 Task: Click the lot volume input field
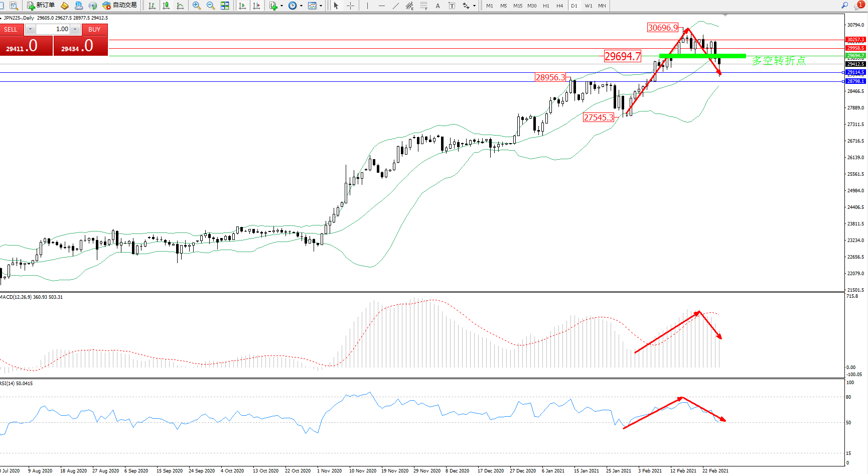[53, 29]
